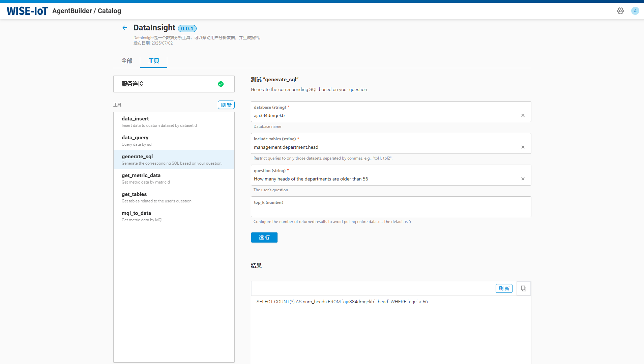This screenshot has width=644, height=364.
Task: Open the settings gear icon
Action: (x=620, y=11)
